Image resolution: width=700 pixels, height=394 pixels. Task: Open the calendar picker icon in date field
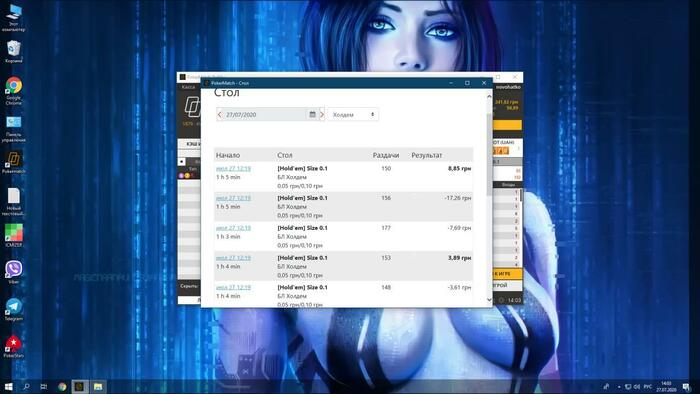(x=312, y=115)
